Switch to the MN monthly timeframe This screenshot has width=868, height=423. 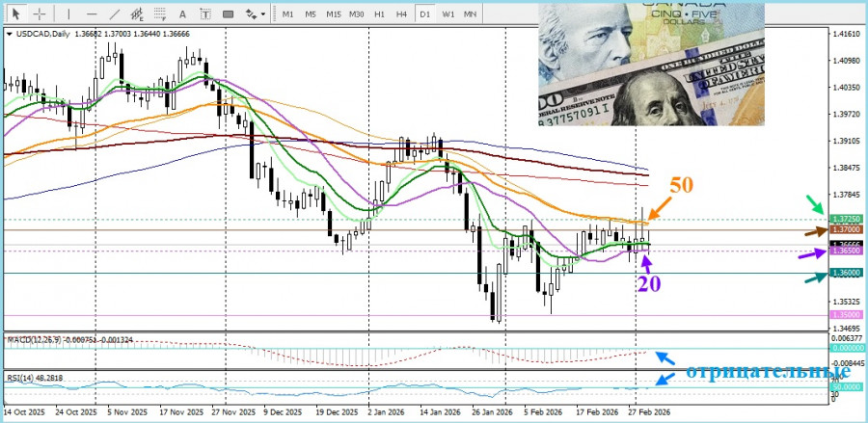pos(470,13)
